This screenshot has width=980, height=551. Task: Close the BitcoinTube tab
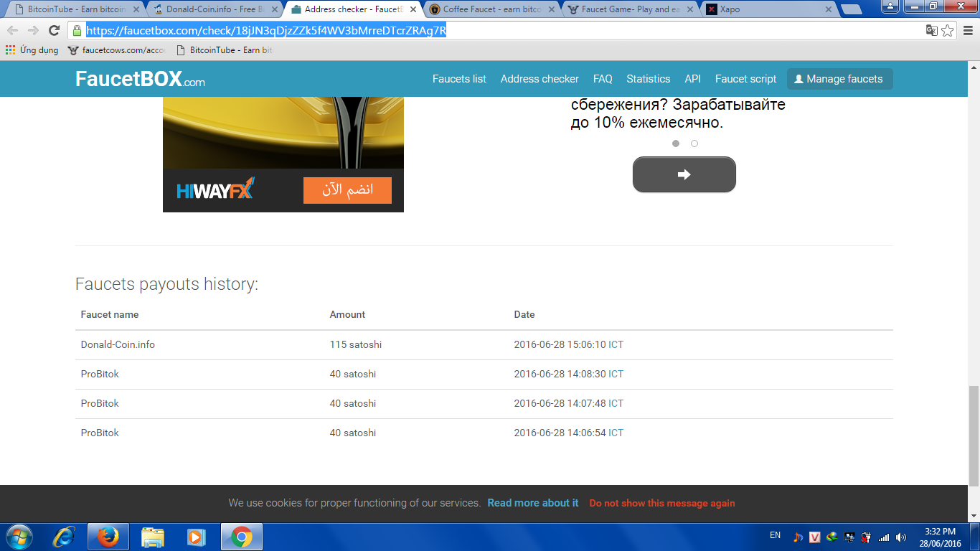pyautogui.click(x=136, y=9)
